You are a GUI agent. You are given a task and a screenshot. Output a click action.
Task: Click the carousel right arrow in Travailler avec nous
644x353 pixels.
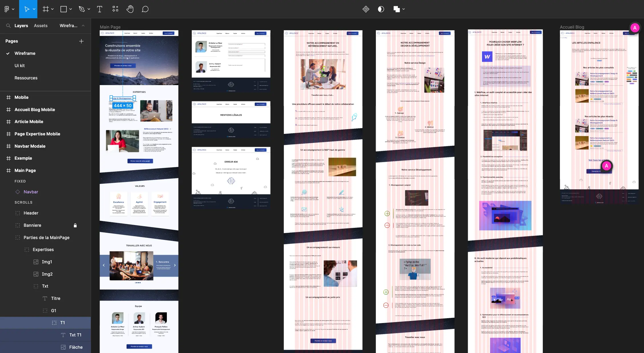tap(175, 265)
